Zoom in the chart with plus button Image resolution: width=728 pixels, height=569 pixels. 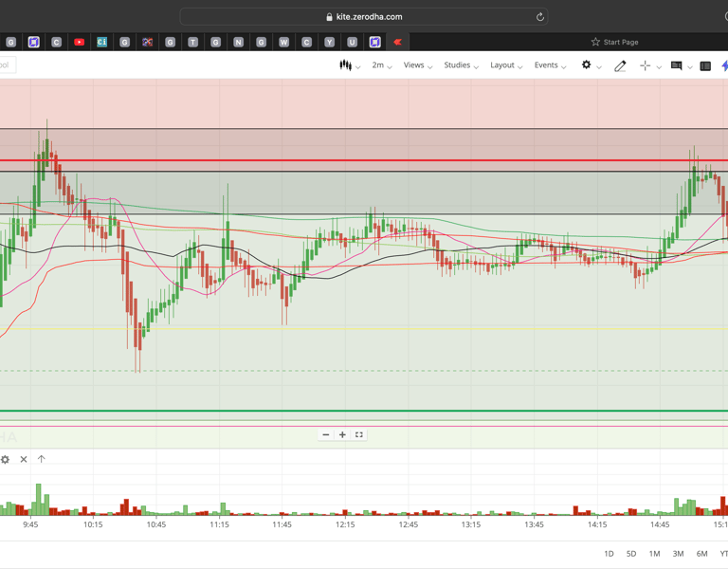(x=342, y=434)
